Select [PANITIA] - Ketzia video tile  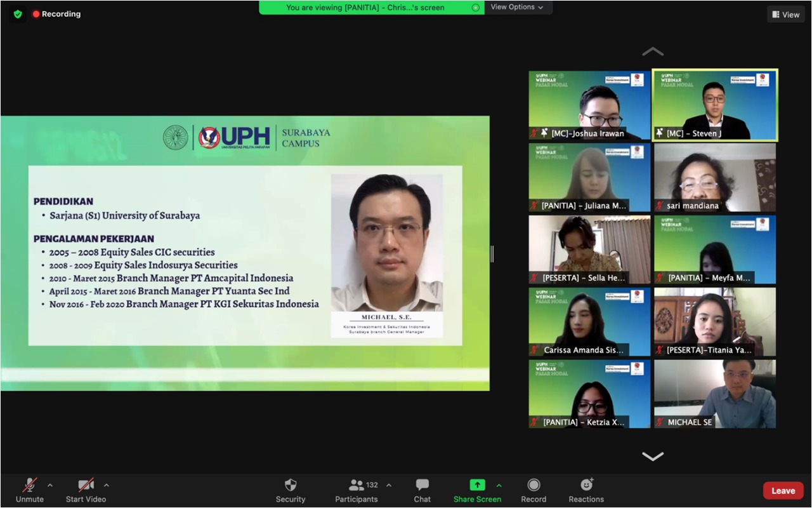point(590,394)
